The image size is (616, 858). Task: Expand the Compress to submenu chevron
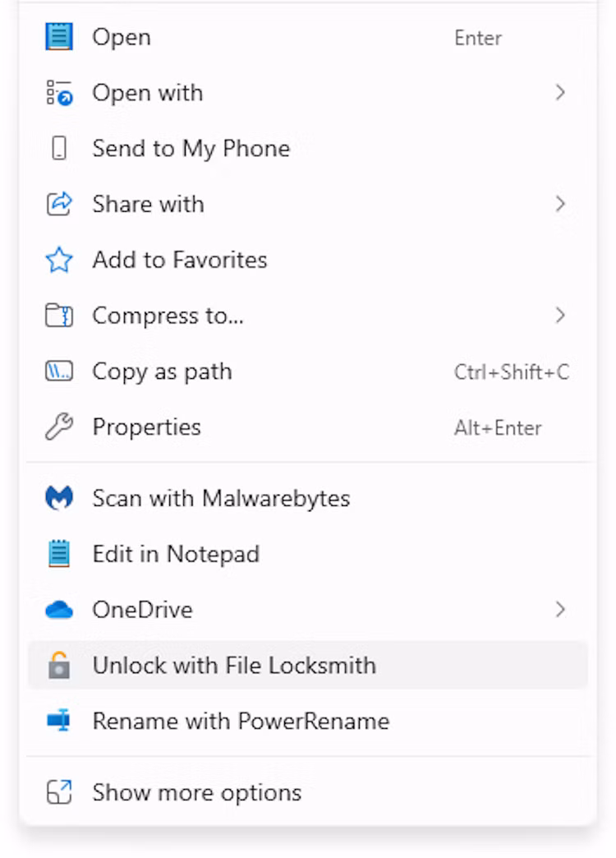[561, 316]
